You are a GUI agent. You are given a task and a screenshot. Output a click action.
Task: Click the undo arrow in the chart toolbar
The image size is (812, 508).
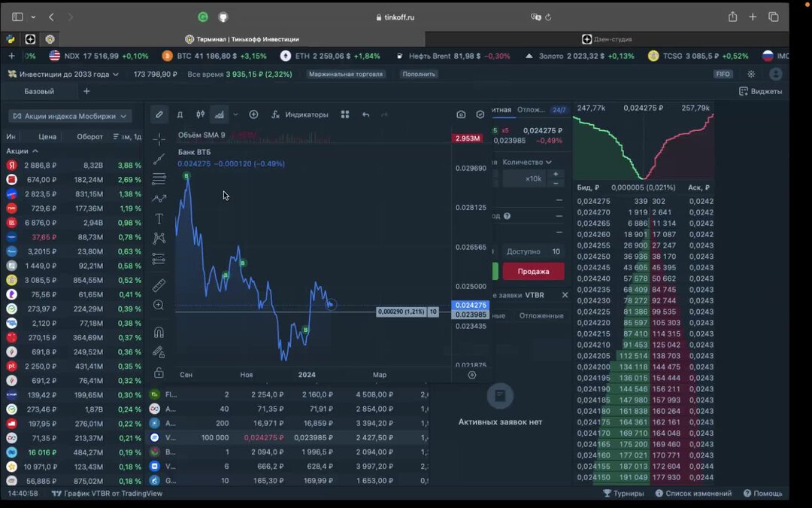coord(366,114)
